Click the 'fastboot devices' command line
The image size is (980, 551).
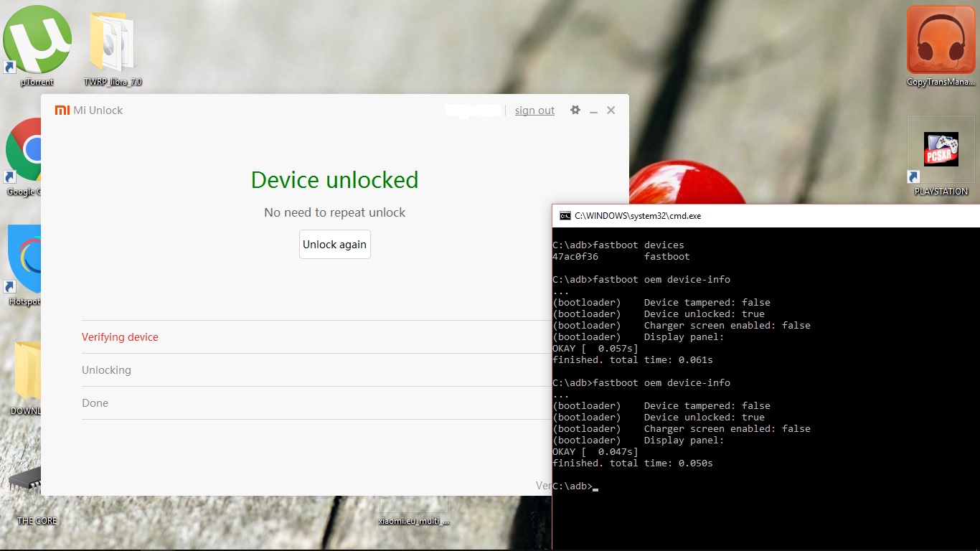pos(618,245)
